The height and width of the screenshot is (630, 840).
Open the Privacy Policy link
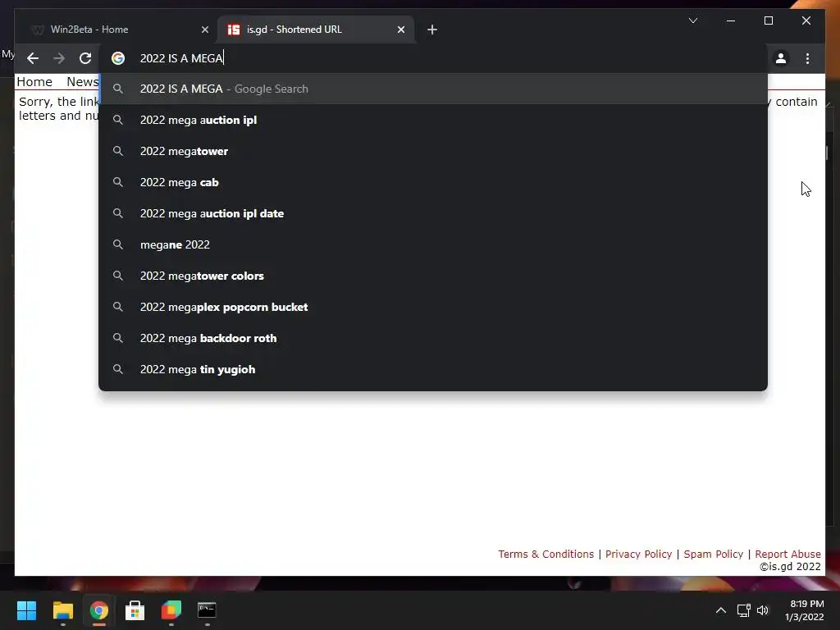pos(638,554)
